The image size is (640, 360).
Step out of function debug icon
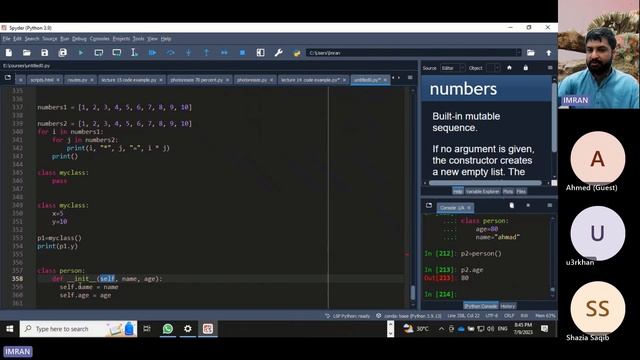[207, 53]
